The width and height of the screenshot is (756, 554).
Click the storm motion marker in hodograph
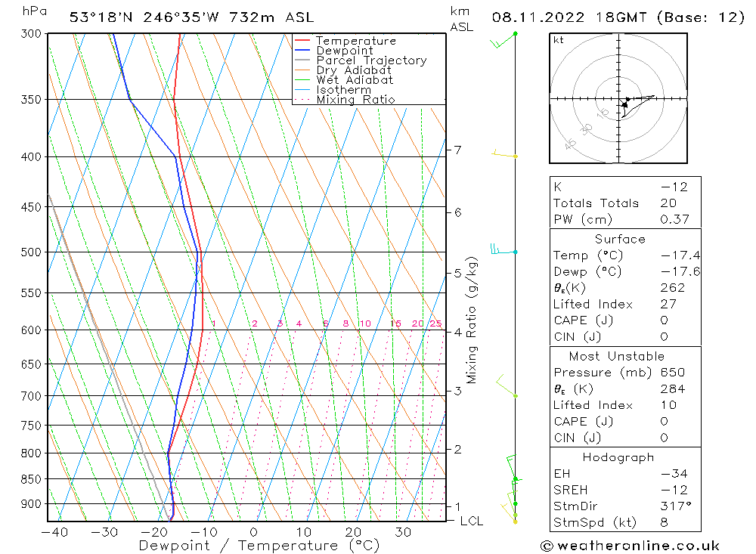[x=625, y=104]
